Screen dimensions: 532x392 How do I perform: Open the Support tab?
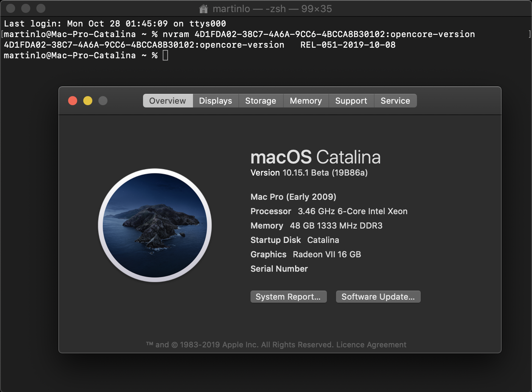pyautogui.click(x=351, y=101)
